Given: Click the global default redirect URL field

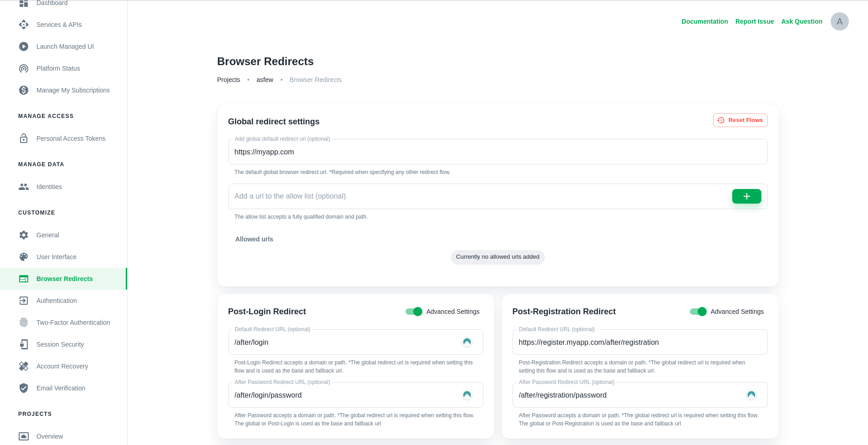Looking at the screenshot, I should click(498, 152).
